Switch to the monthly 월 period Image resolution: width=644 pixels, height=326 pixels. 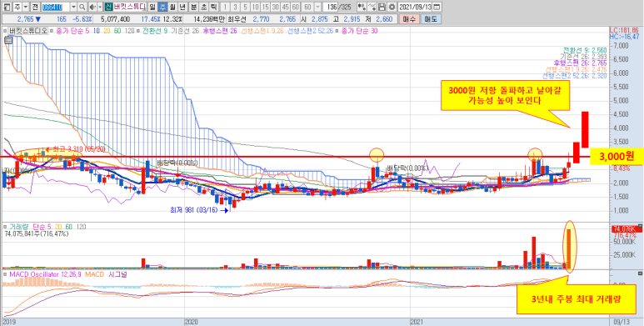click(x=172, y=7)
